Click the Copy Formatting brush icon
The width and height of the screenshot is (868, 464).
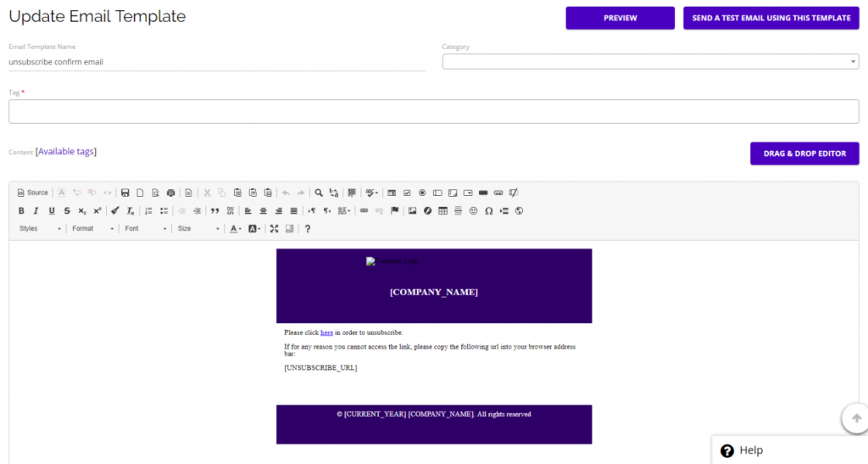(115, 210)
